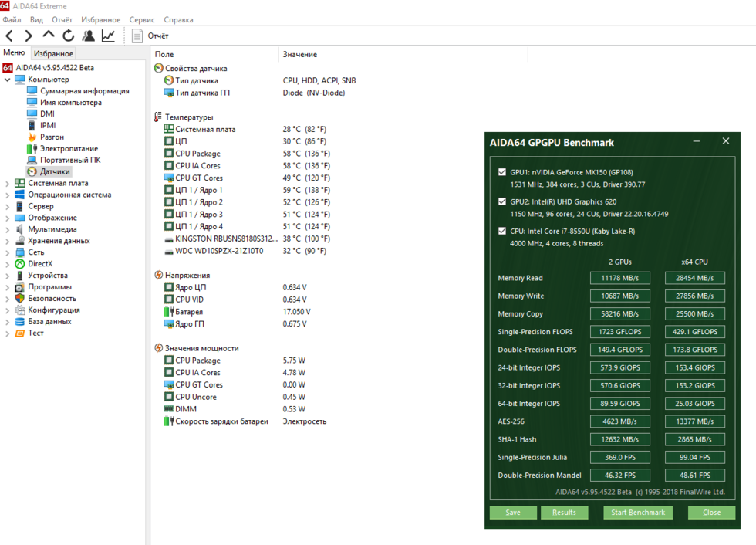
Task: Click the Results button
Action: click(564, 513)
